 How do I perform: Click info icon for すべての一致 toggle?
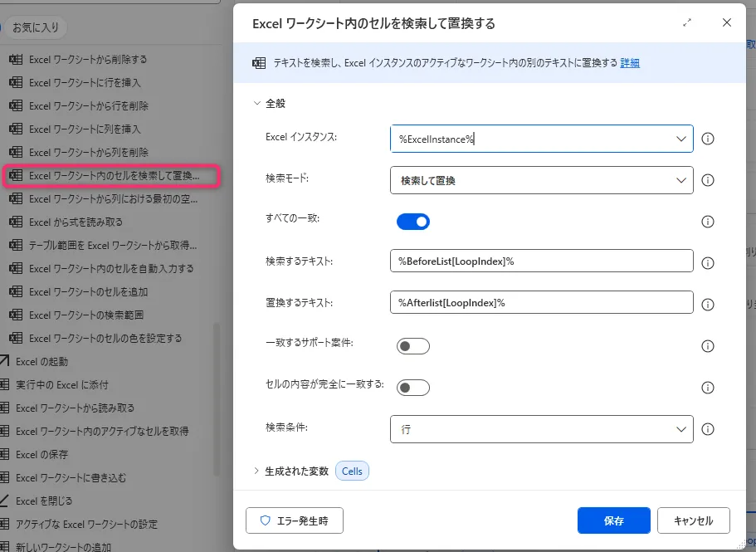708,222
